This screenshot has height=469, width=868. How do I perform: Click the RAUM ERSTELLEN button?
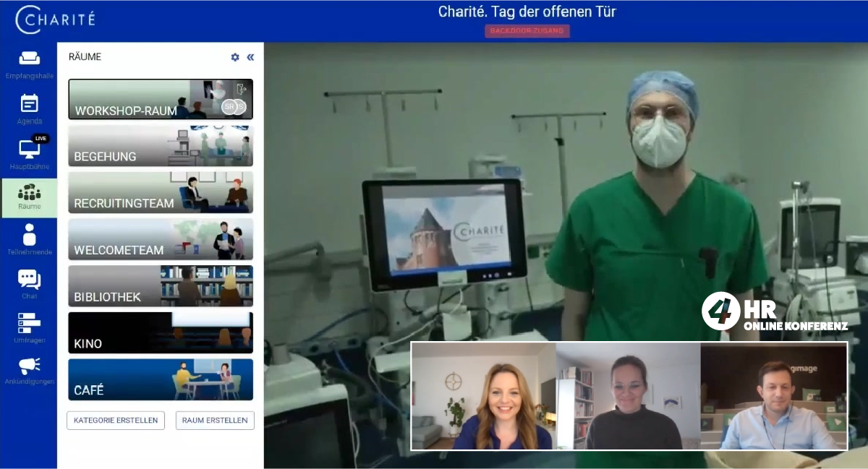[x=215, y=420]
